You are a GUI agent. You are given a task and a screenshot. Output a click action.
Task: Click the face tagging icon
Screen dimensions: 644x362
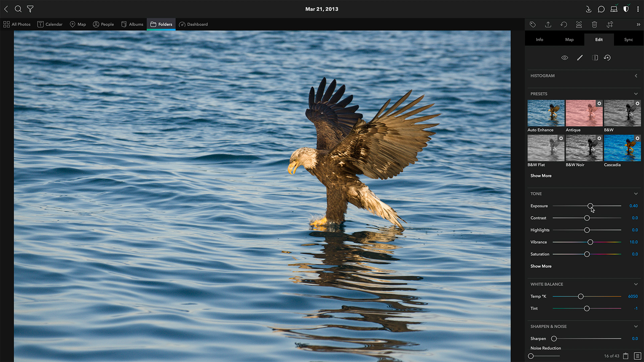(x=579, y=24)
